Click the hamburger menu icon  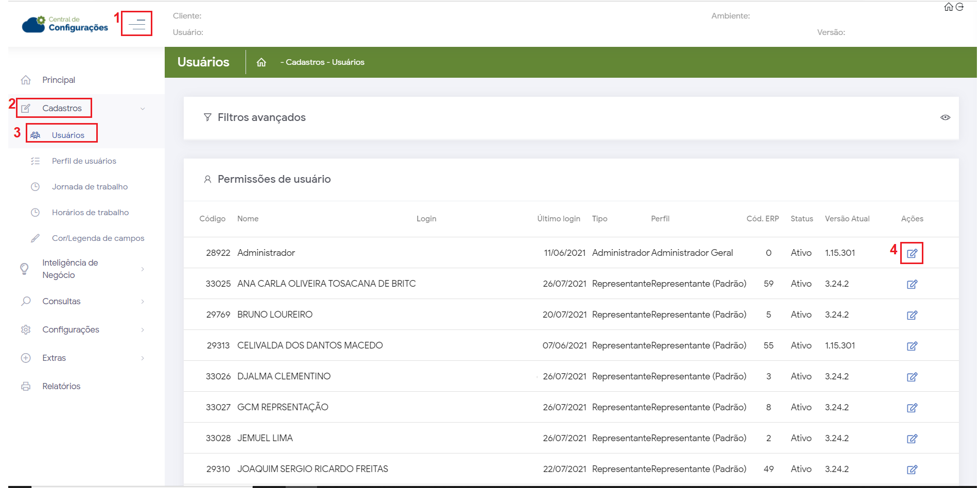click(x=137, y=24)
